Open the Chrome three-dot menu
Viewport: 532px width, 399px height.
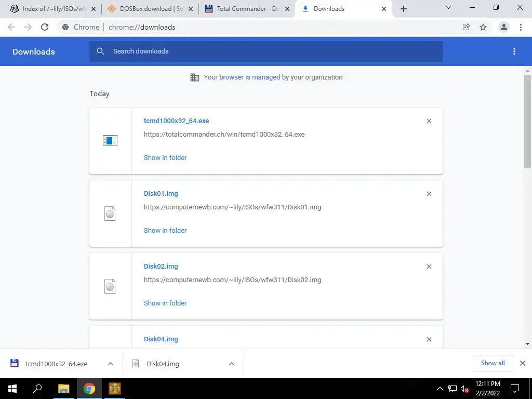coord(521,27)
